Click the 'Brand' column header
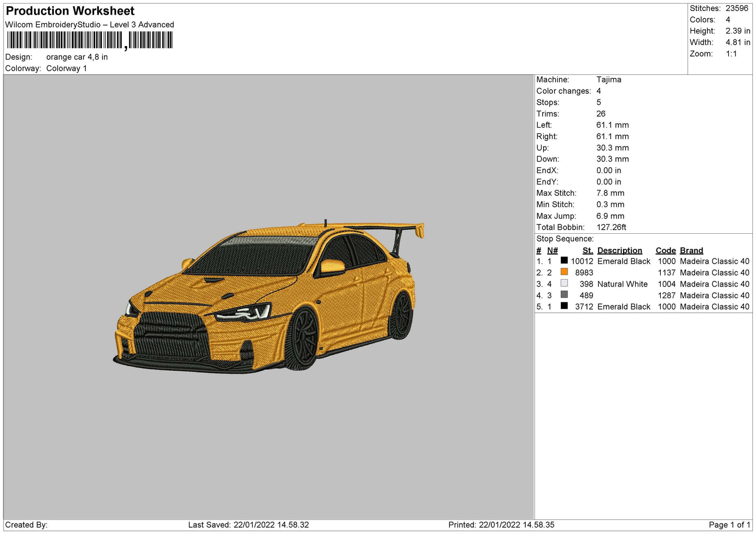Image resolution: width=756 pixels, height=534 pixels. click(692, 251)
